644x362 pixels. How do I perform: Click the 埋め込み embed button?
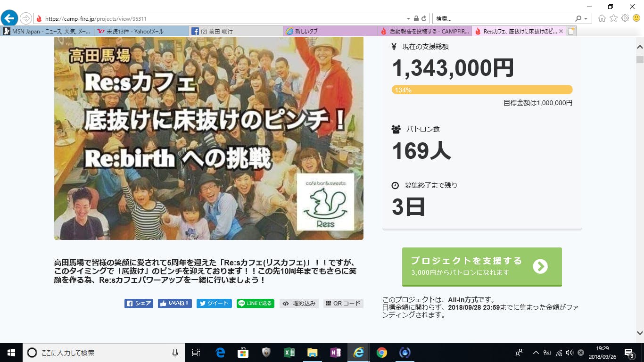(x=299, y=304)
